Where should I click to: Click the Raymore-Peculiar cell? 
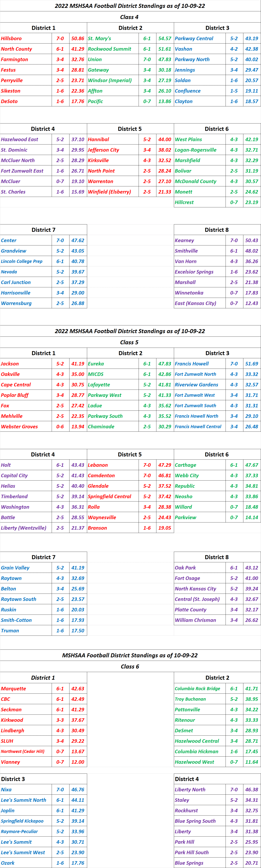coord(26,831)
